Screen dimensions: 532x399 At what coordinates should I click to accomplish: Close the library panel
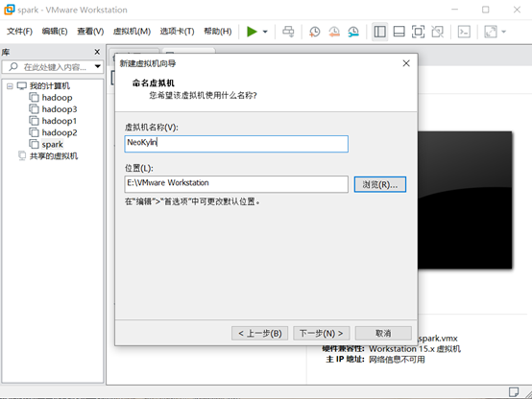[97, 52]
